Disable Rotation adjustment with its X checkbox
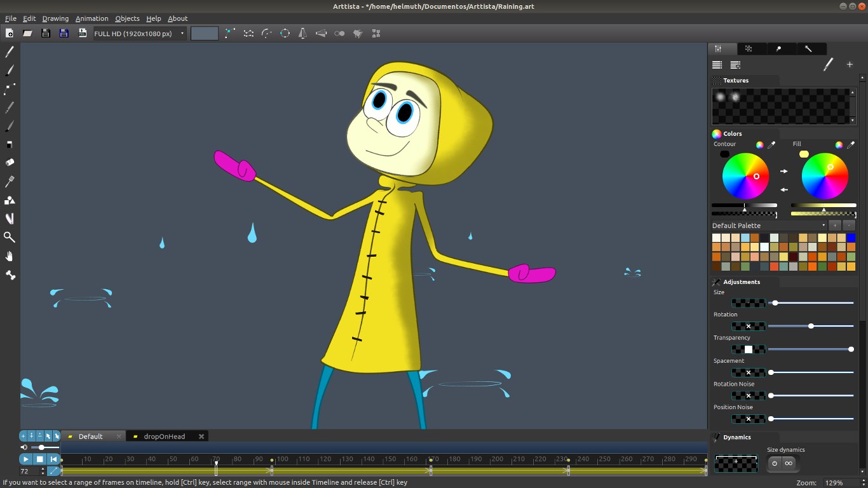Image resolution: width=868 pixels, height=488 pixels. click(748, 326)
